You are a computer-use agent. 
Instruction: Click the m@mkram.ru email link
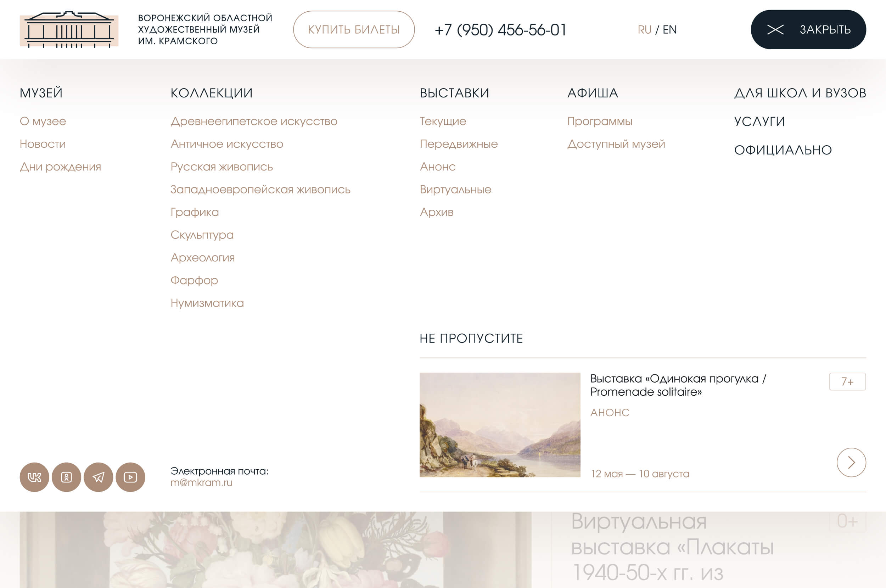point(201,483)
